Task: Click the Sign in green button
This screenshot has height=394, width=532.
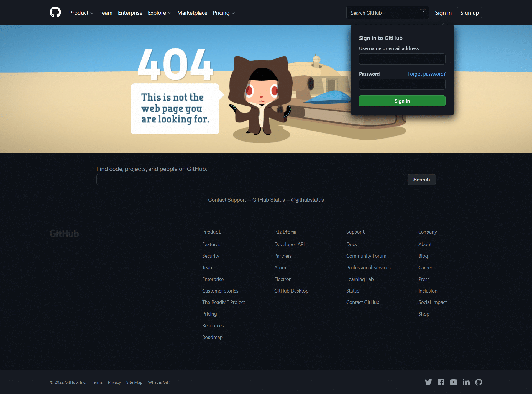Action: point(402,101)
